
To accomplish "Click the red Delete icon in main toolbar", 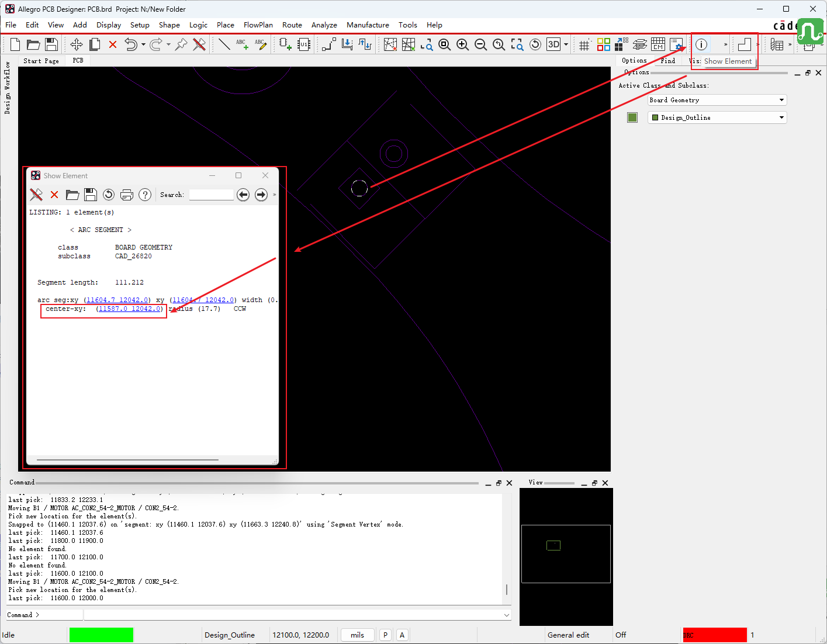I will tap(113, 44).
